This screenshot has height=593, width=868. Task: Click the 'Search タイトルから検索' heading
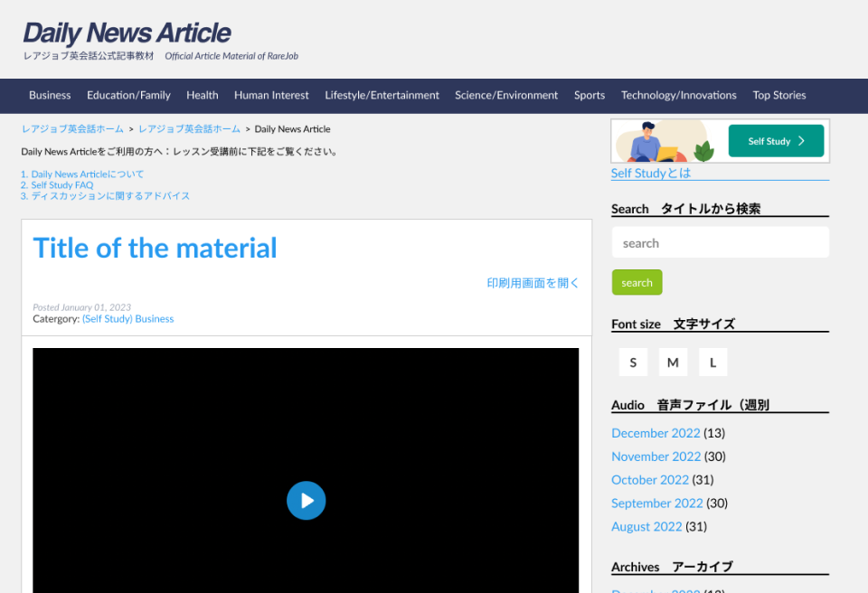(x=686, y=209)
